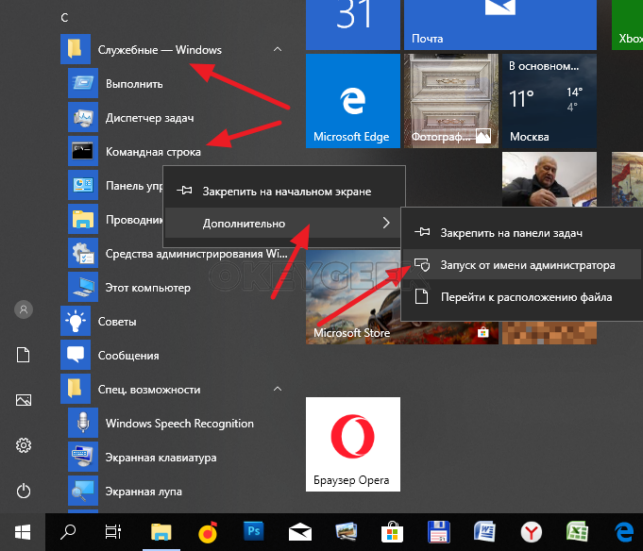
Task: Open the Сообщения app icon
Action: point(75,355)
